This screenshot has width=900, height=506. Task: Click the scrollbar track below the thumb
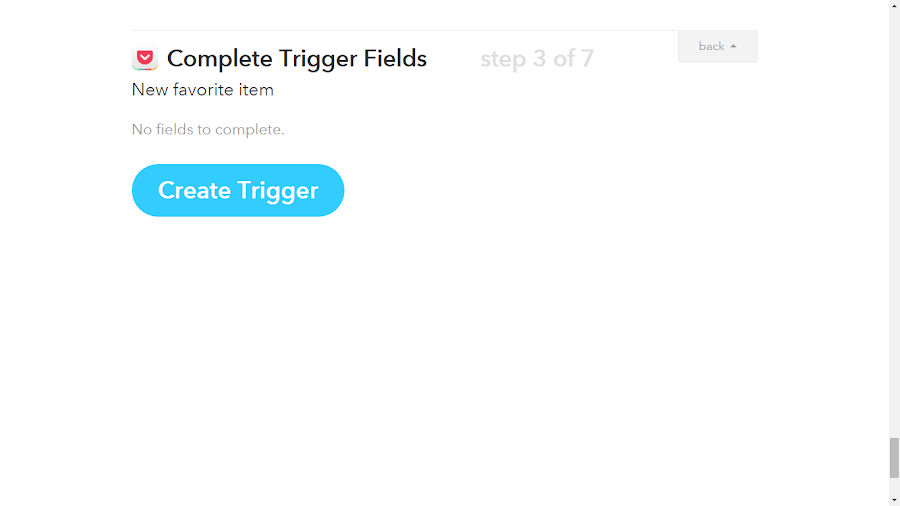tap(894, 486)
